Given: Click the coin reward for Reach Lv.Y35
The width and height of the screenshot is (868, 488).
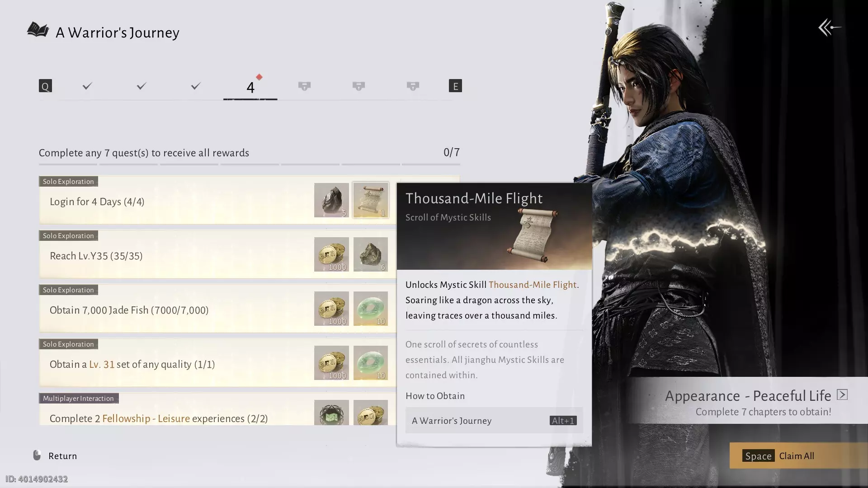Looking at the screenshot, I should 331,254.
